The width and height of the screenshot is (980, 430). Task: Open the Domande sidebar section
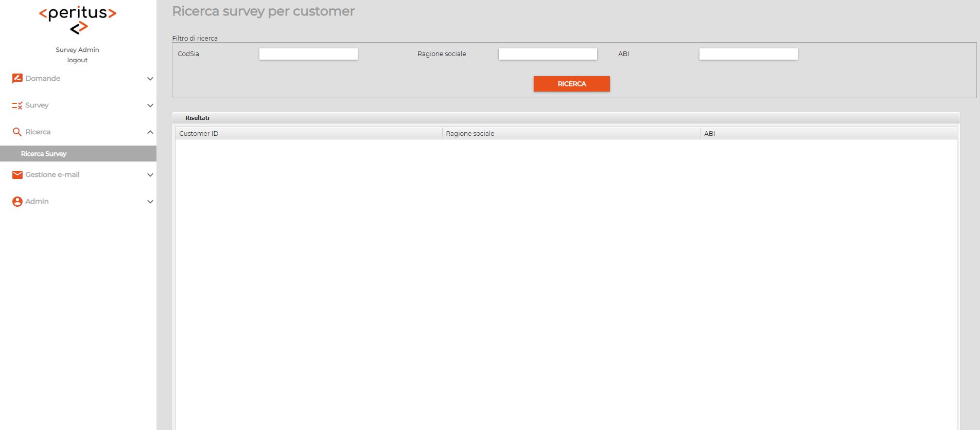click(x=78, y=79)
